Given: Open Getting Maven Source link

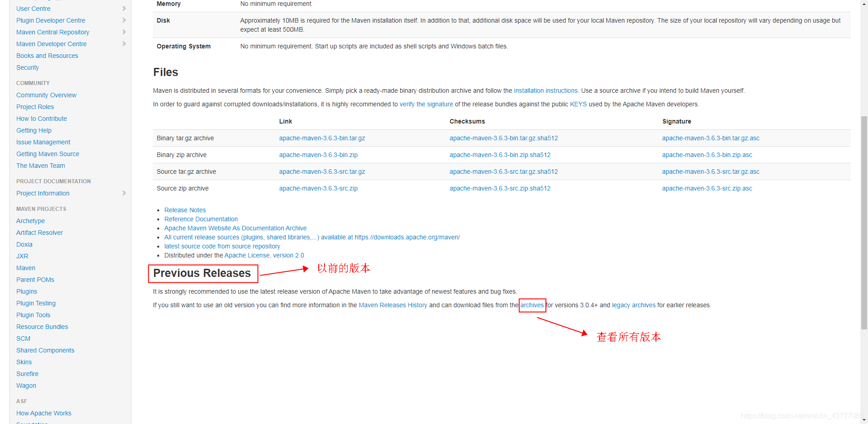Looking at the screenshot, I should pos(47,154).
